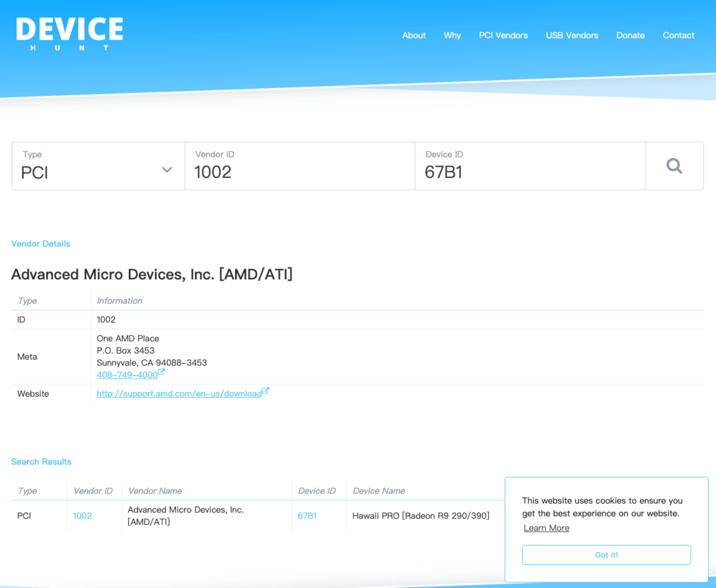
Task: Click vendor ID 1002 link in search results
Action: click(x=82, y=516)
